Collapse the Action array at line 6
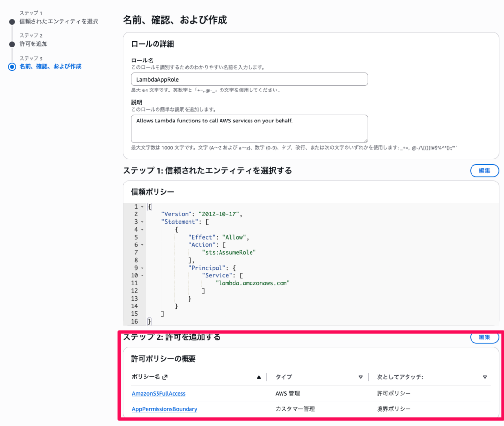 pyautogui.click(x=142, y=245)
